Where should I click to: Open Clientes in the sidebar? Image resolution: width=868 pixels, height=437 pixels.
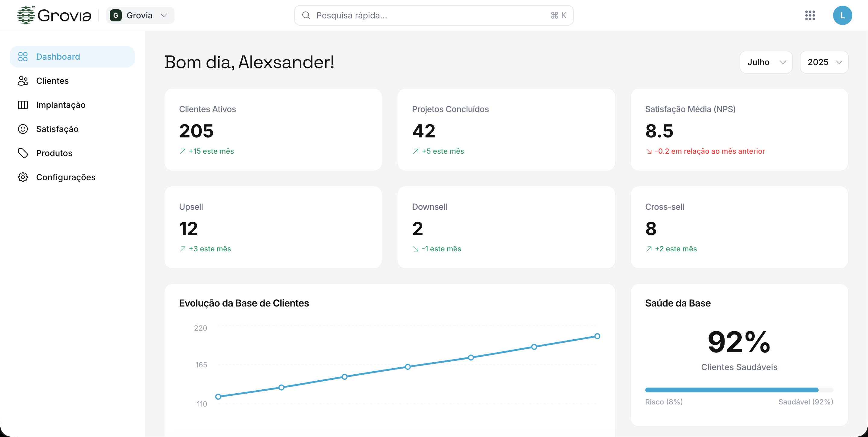tap(72, 81)
